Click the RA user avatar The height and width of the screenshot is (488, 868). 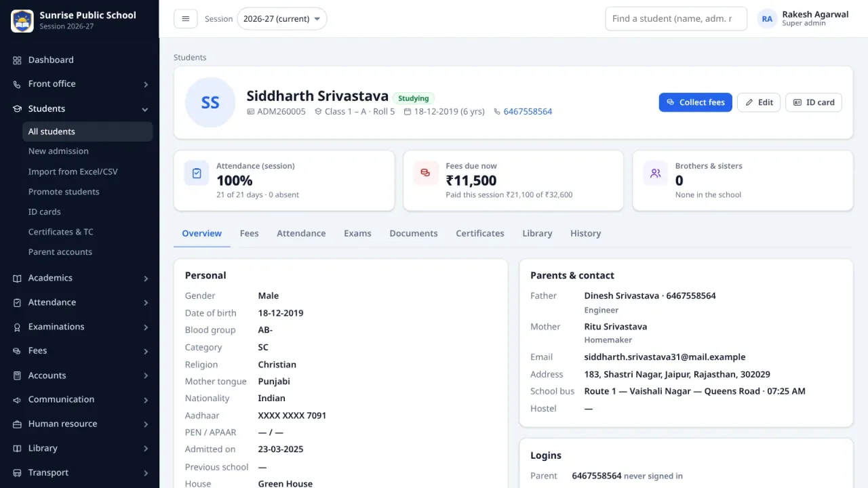[x=767, y=19]
